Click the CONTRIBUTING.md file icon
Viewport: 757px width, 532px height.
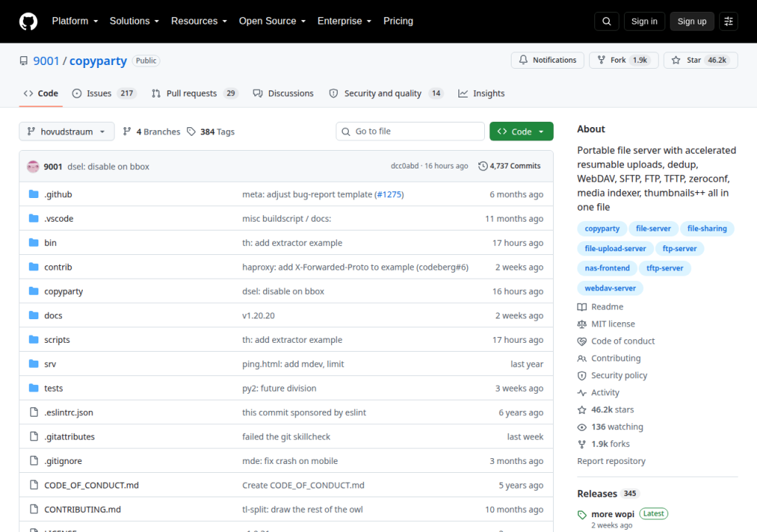pyautogui.click(x=34, y=509)
